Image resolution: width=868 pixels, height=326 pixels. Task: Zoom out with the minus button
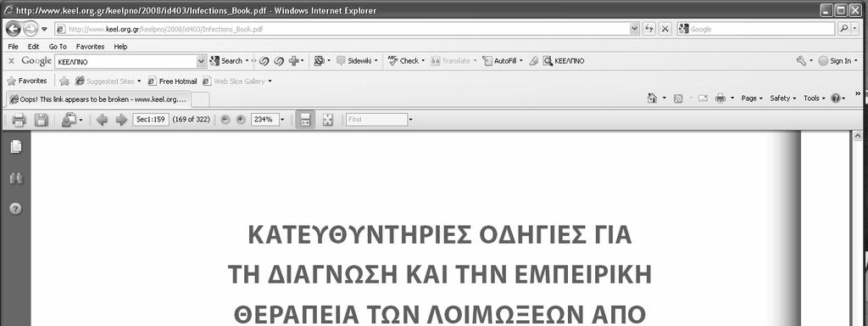(x=225, y=120)
